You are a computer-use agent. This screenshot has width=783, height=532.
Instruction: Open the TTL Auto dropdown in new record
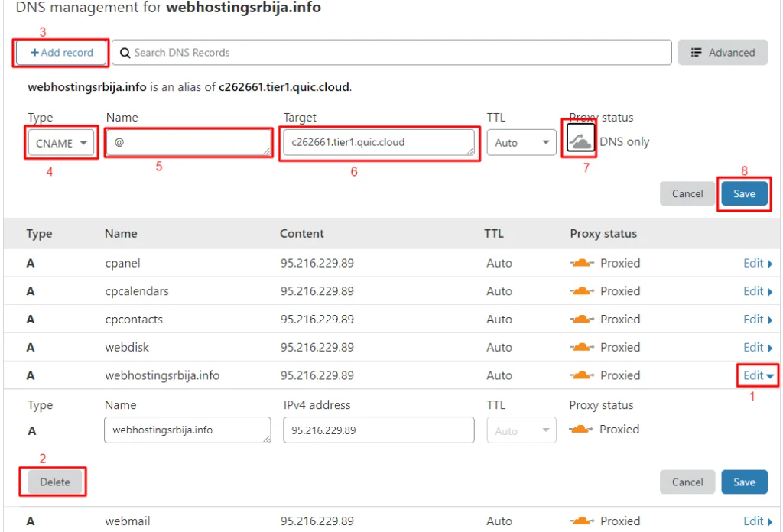click(521, 143)
